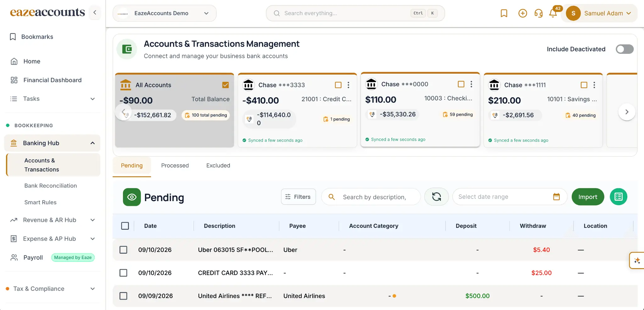Open the headset support icon
The height and width of the screenshot is (310, 644).
(538, 13)
